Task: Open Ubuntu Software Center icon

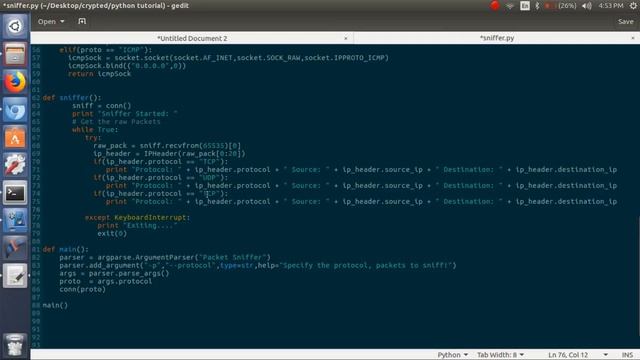Action: click(15, 137)
